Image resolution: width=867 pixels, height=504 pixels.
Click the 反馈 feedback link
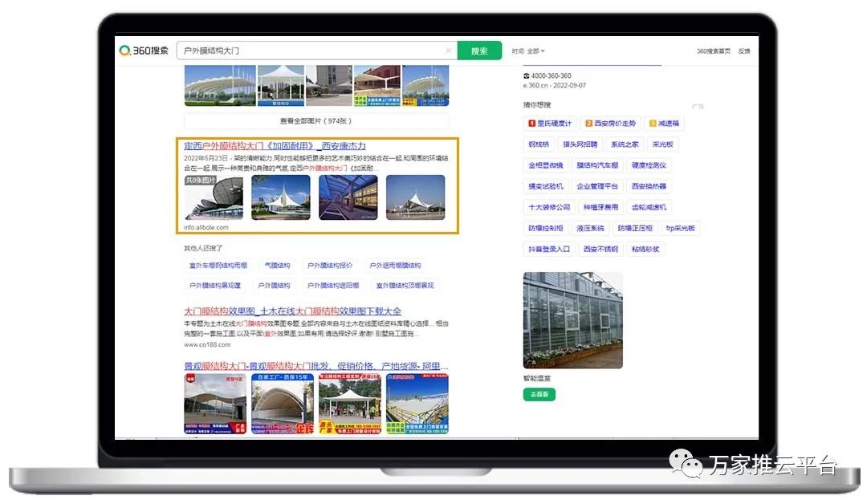pyautogui.click(x=743, y=51)
